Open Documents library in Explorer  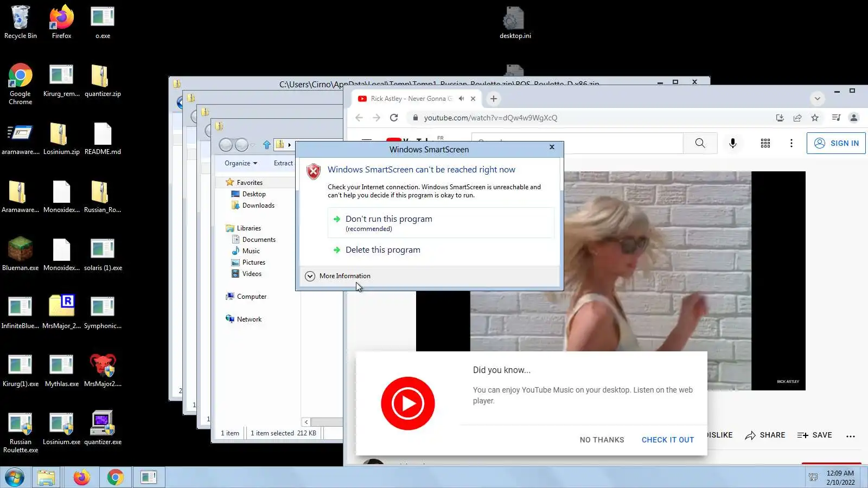pos(259,240)
